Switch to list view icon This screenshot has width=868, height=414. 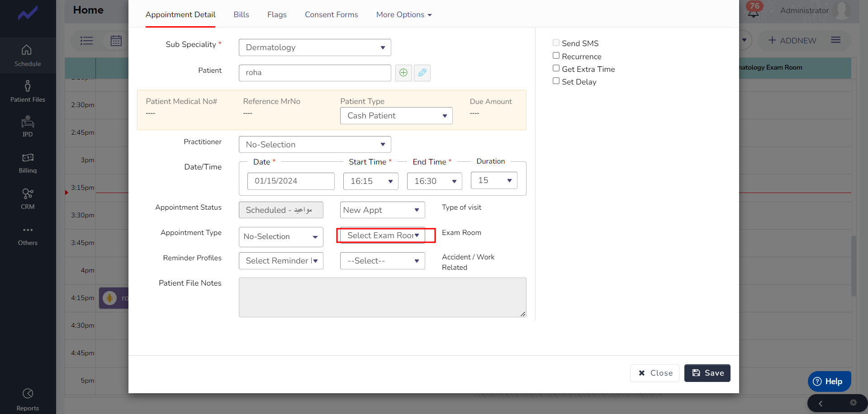pos(86,41)
